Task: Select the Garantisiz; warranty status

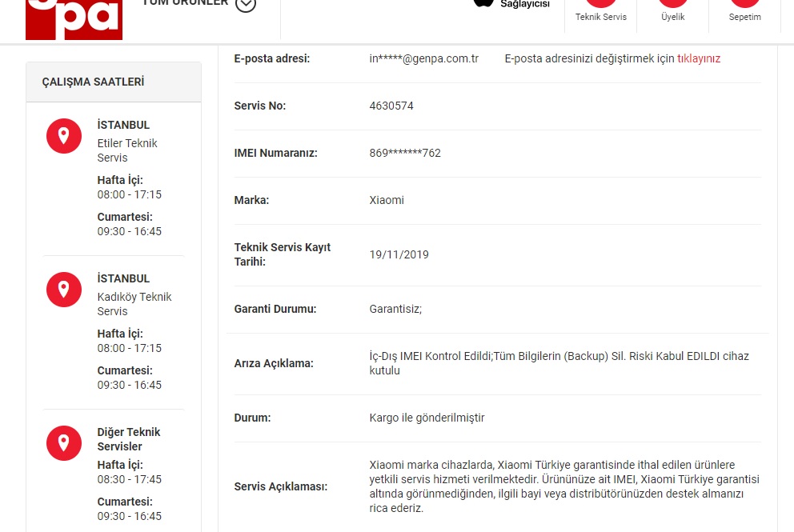Action: [395, 309]
